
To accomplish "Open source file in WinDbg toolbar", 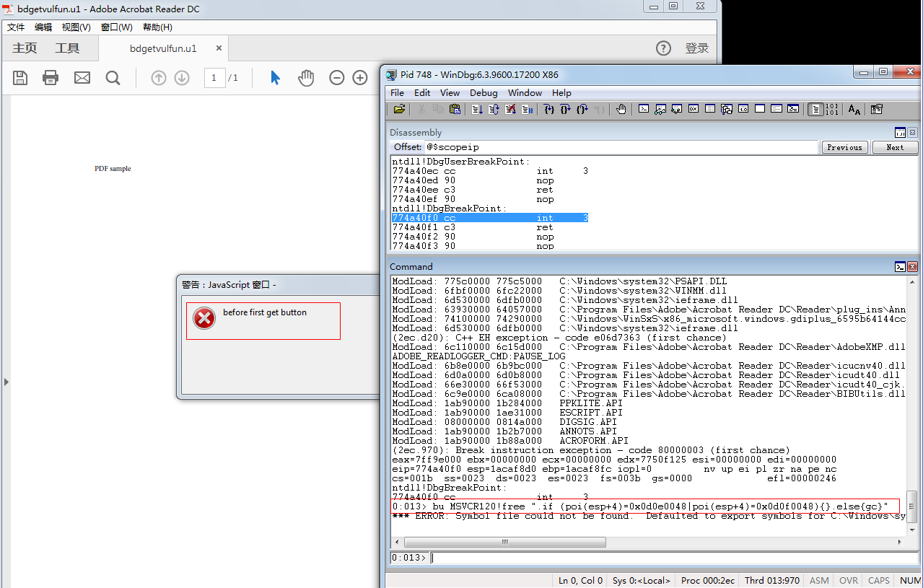I will pos(399,109).
